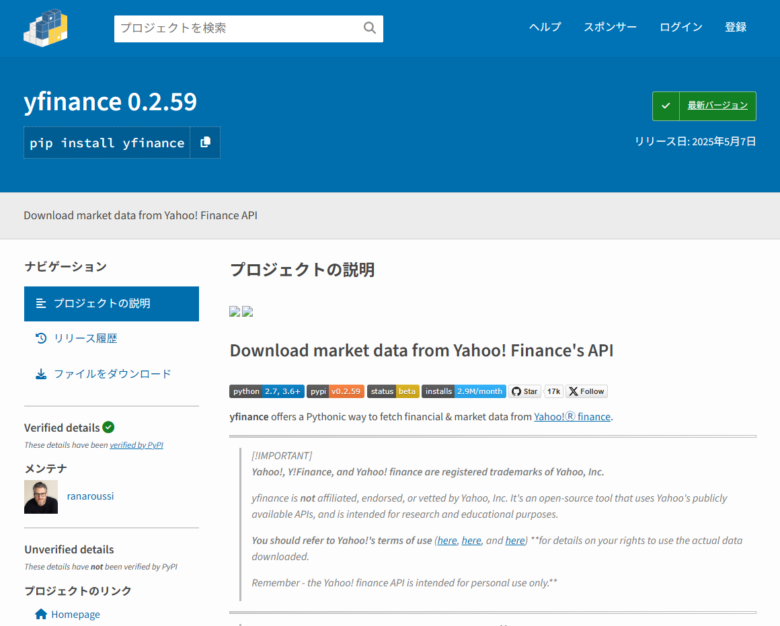Click the 'Download market data from Yahoo! Finance's API' heading
The height and width of the screenshot is (626, 780).
[x=421, y=350]
